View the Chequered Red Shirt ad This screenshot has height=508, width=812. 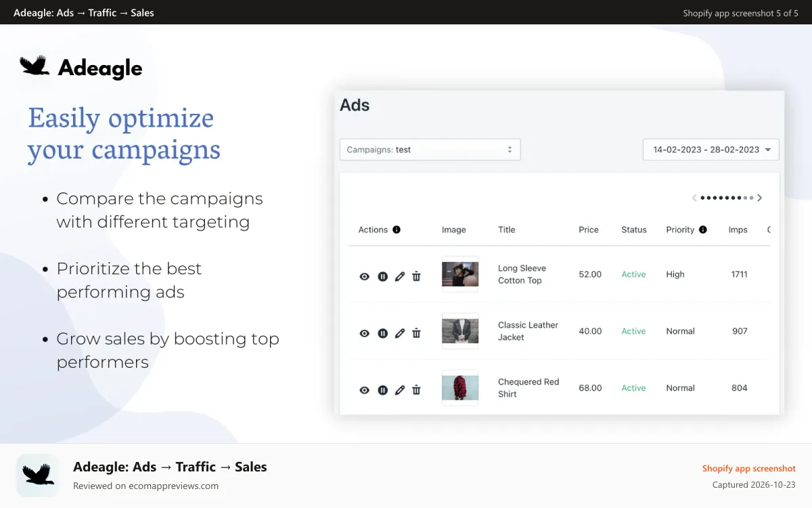point(365,390)
